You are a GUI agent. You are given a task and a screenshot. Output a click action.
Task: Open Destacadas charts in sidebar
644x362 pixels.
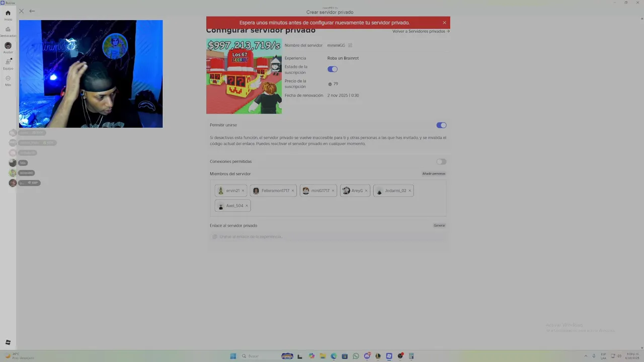pos(8,32)
